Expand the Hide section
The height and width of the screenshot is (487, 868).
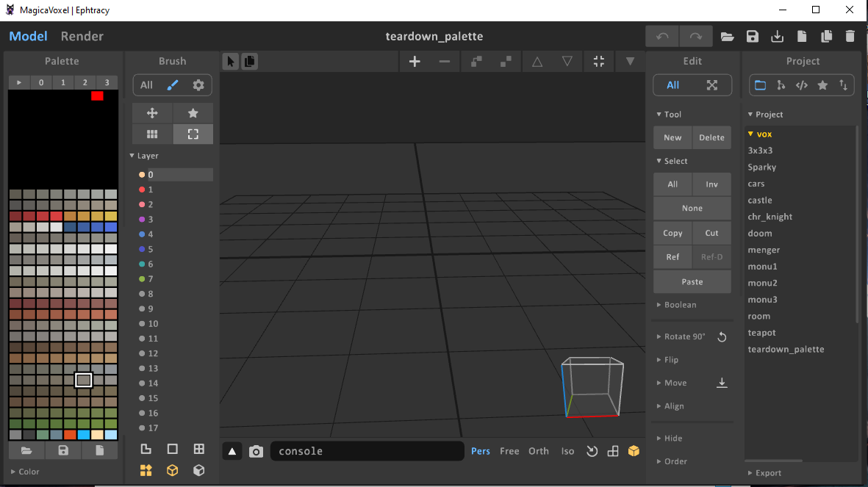click(670, 439)
